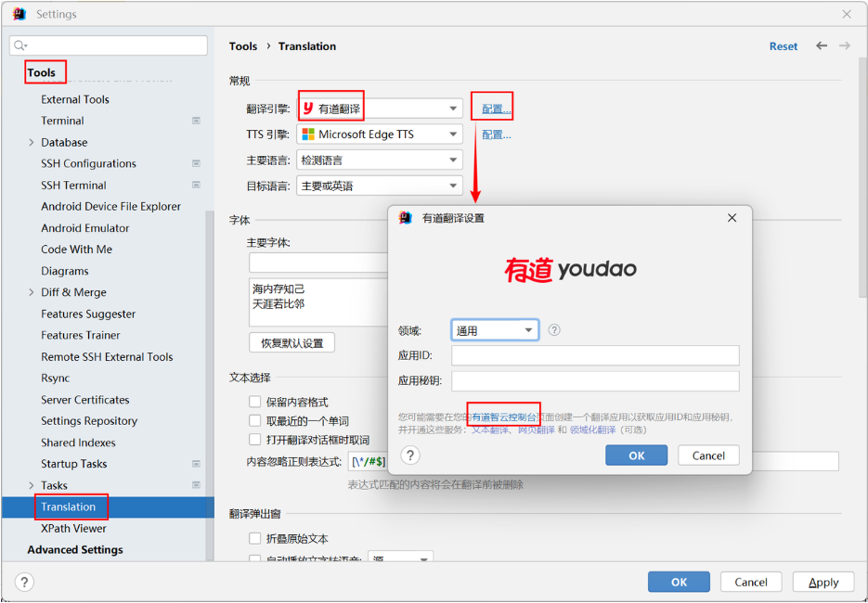Image resolution: width=868 pixels, height=603 pixels.
Task: Confirm with OK in the Youdao dialog
Action: 637,455
